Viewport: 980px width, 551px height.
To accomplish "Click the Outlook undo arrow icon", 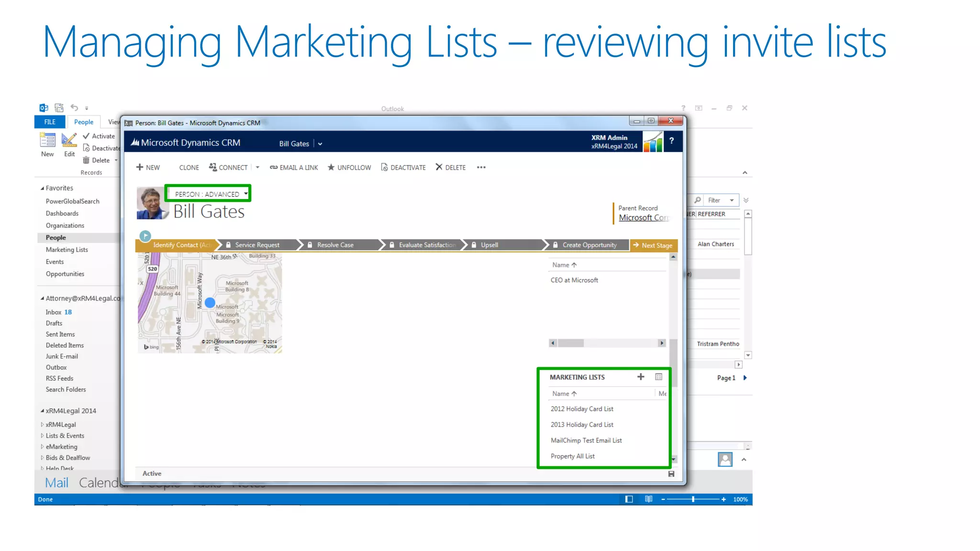I will coord(74,108).
